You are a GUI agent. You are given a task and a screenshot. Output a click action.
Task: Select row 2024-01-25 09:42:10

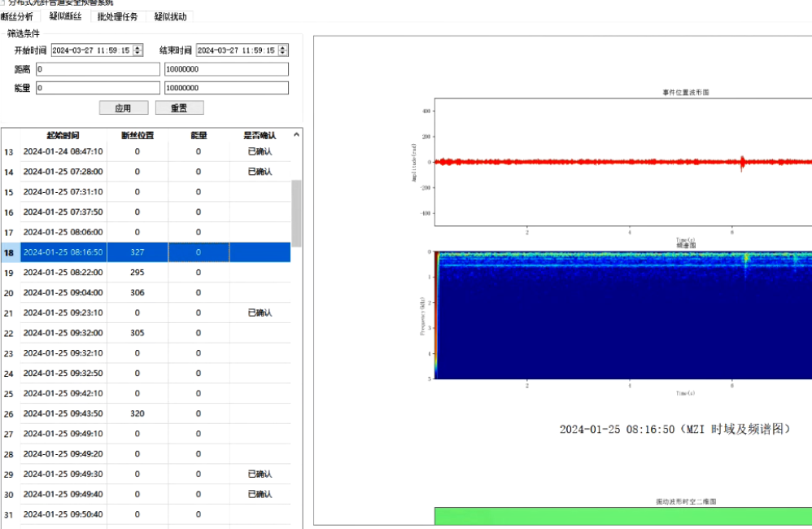coord(146,393)
